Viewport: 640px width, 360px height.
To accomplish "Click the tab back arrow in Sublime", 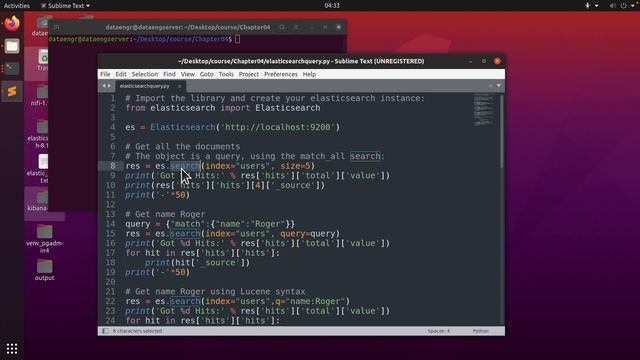I will tap(104, 86).
